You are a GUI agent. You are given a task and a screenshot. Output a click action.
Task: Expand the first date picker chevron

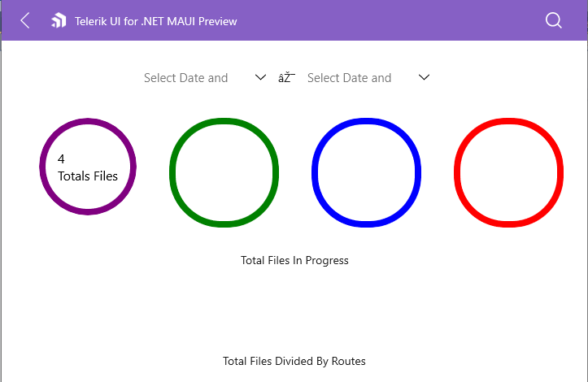pyautogui.click(x=261, y=78)
